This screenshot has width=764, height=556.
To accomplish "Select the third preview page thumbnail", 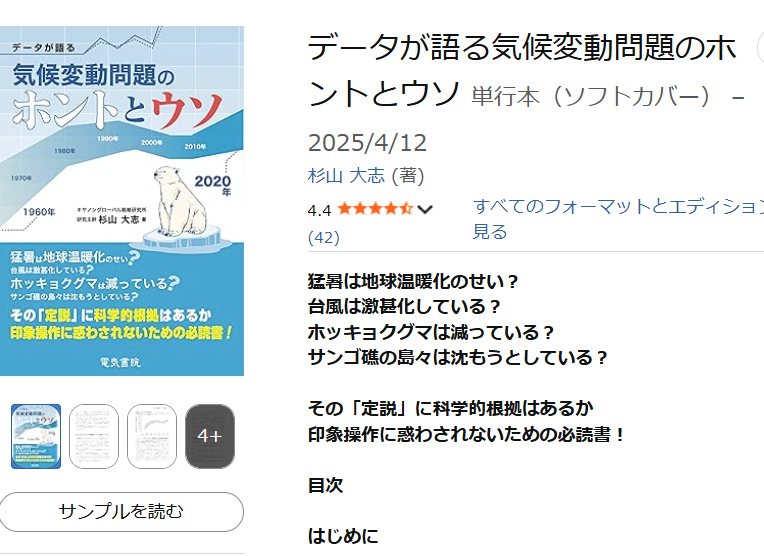I will [x=152, y=436].
